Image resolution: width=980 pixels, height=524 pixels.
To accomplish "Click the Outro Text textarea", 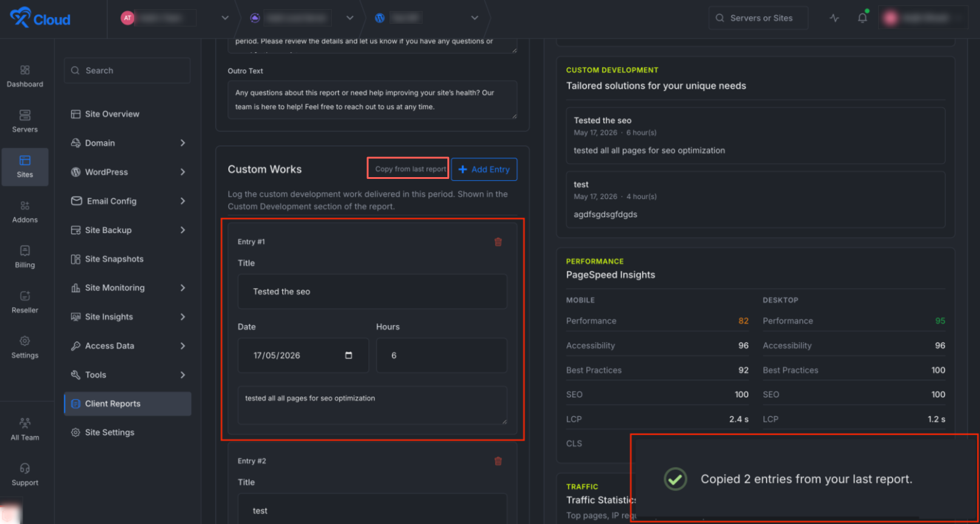I will [373, 100].
